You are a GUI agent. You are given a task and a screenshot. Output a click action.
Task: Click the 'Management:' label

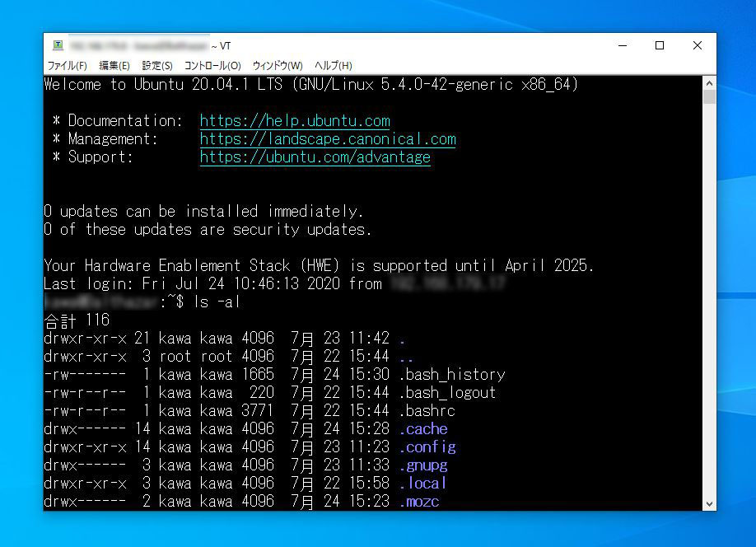click(113, 139)
